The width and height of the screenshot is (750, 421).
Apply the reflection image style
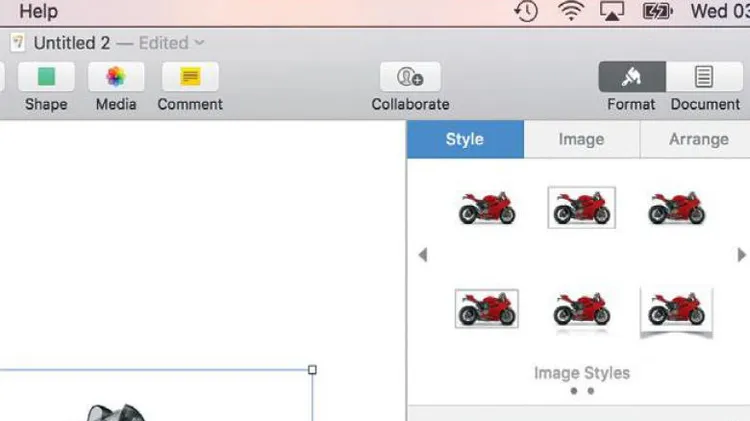coord(582,311)
